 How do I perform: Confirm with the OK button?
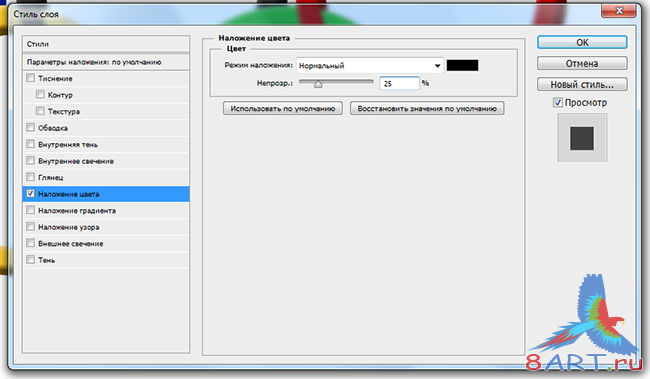(x=582, y=42)
